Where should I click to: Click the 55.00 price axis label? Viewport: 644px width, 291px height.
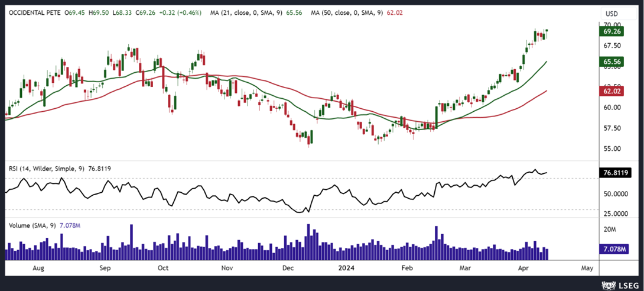pyautogui.click(x=612, y=149)
